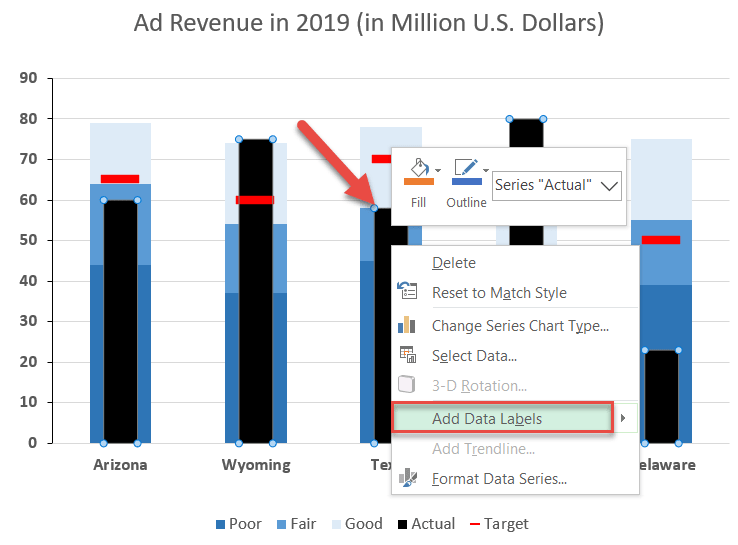Image resolution: width=738 pixels, height=545 pixels.
Task: Click the Arizona axis category label
Action: click(120, 465)
